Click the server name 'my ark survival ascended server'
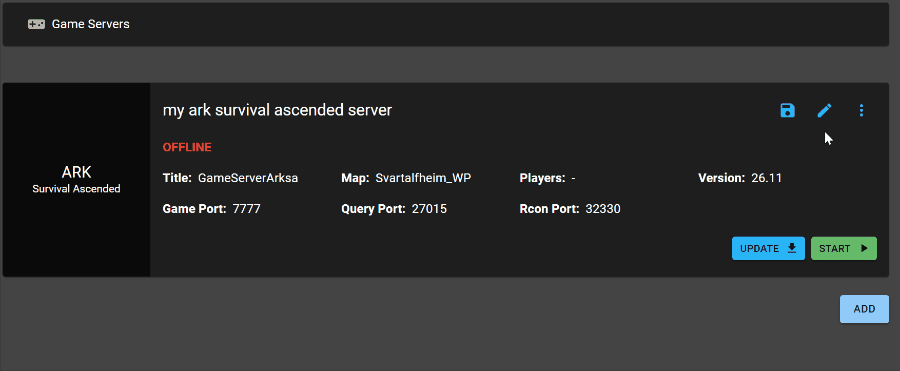 (x=277, y=110)
